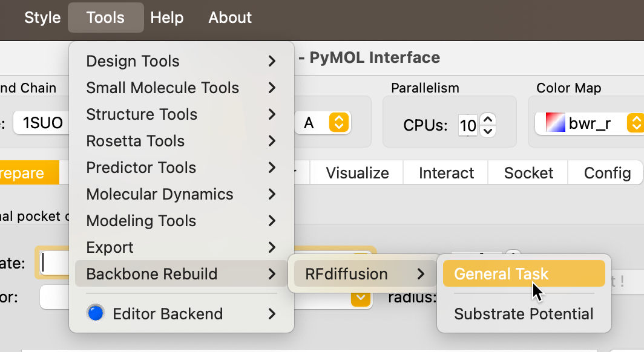Open the Editor Backend submenu
This screenshot has width=644, height=352.
[181, 314]
